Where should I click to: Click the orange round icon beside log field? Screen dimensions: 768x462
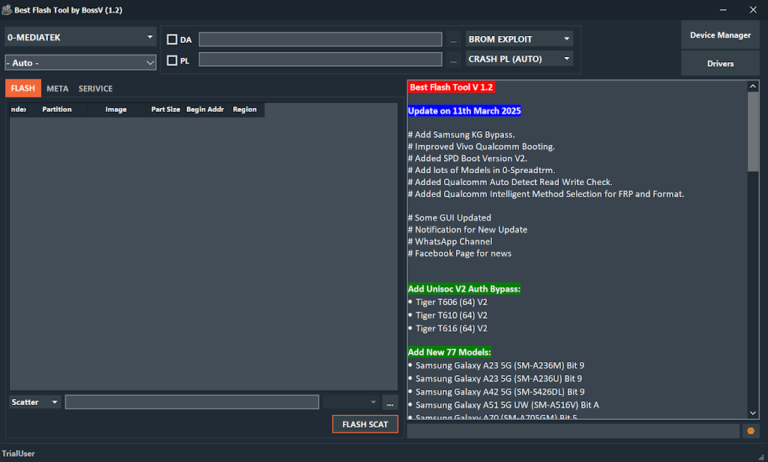751,431
